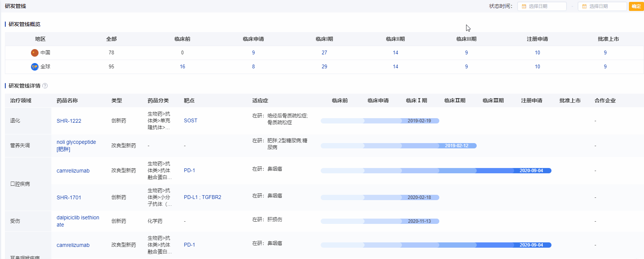Click the 适应症 column header
644x259 pixels.
pyautogui.click(x=260, y=101)
